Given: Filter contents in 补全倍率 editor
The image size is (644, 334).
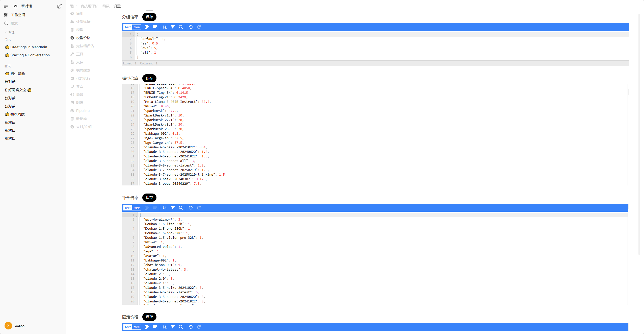Looking at the screenshot, I should click(x=173, y=208).
